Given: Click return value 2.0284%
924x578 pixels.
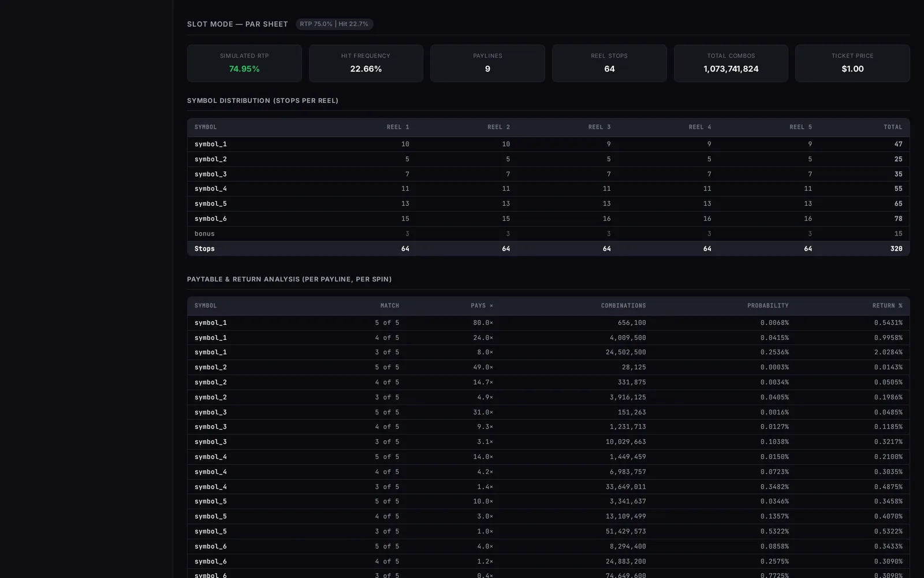Looking at the screenshot, I should point(888,352).
